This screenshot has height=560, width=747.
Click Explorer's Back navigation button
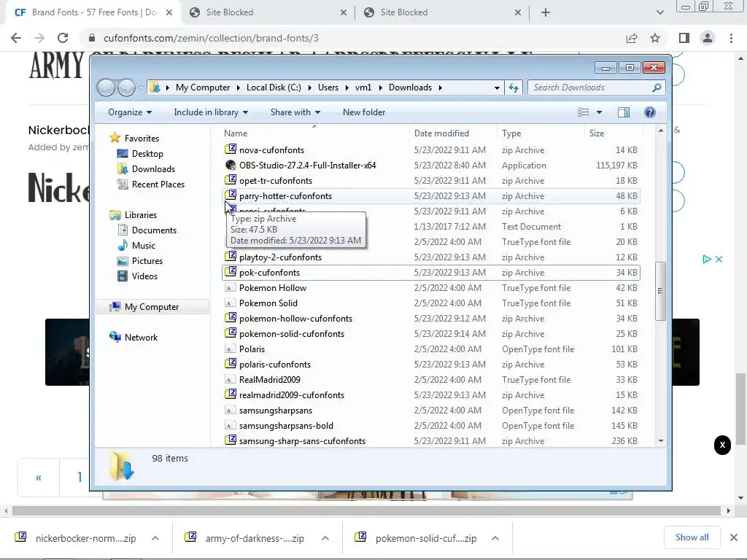coord(106,87)
